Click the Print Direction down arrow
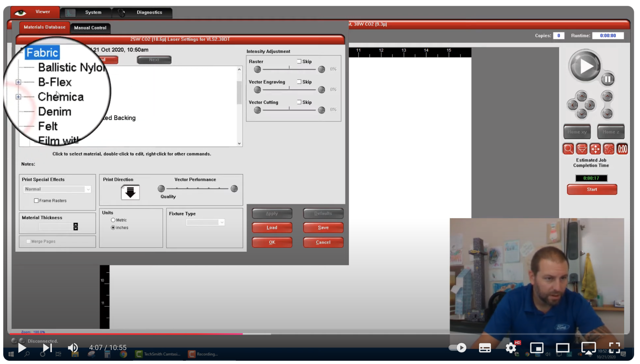 (130, 192)
